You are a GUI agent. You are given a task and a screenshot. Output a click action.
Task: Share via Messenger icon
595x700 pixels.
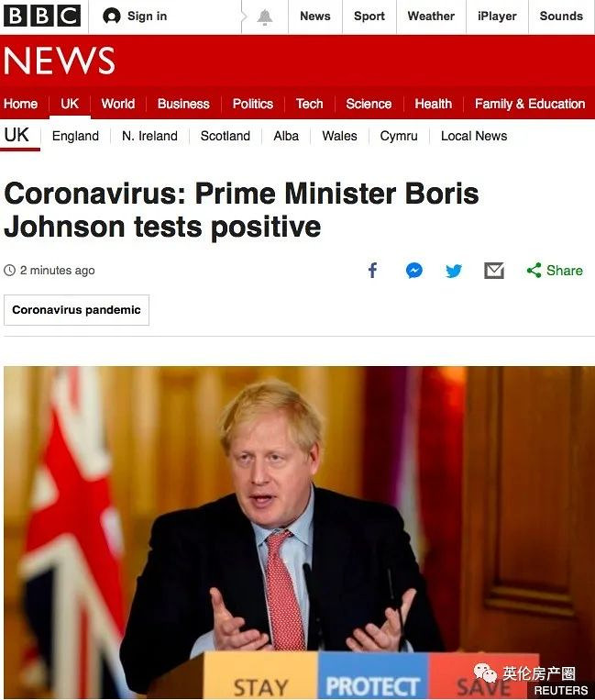[x=413, y=271]
